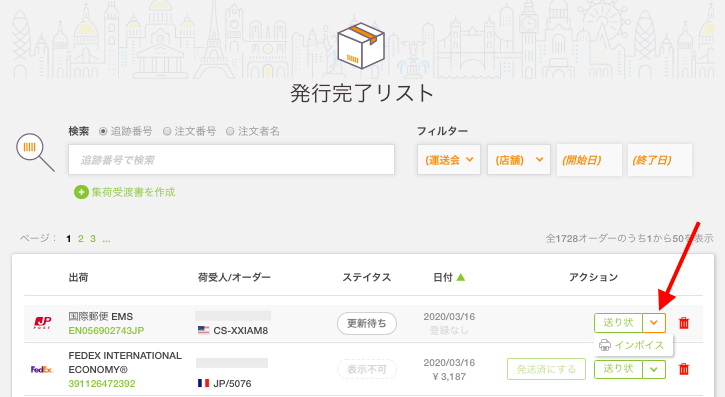This screenshot has width=725, height=397.
Task: Click the 発行完了リスト page title
Action: tap(362, 93)
